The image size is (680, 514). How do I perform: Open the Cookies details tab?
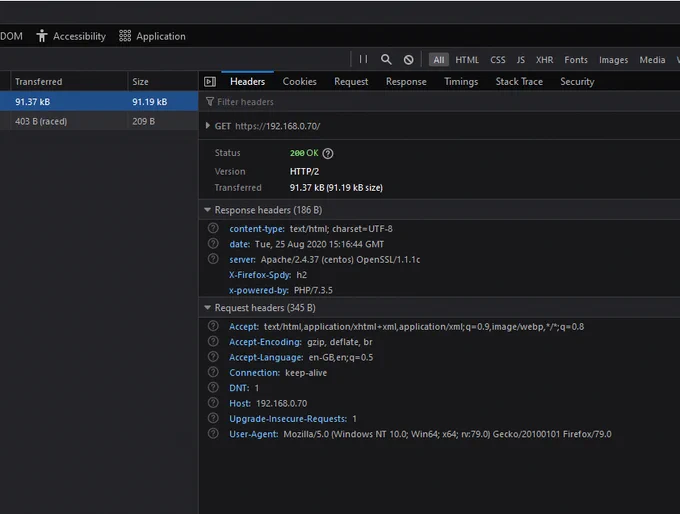point(299,82)
